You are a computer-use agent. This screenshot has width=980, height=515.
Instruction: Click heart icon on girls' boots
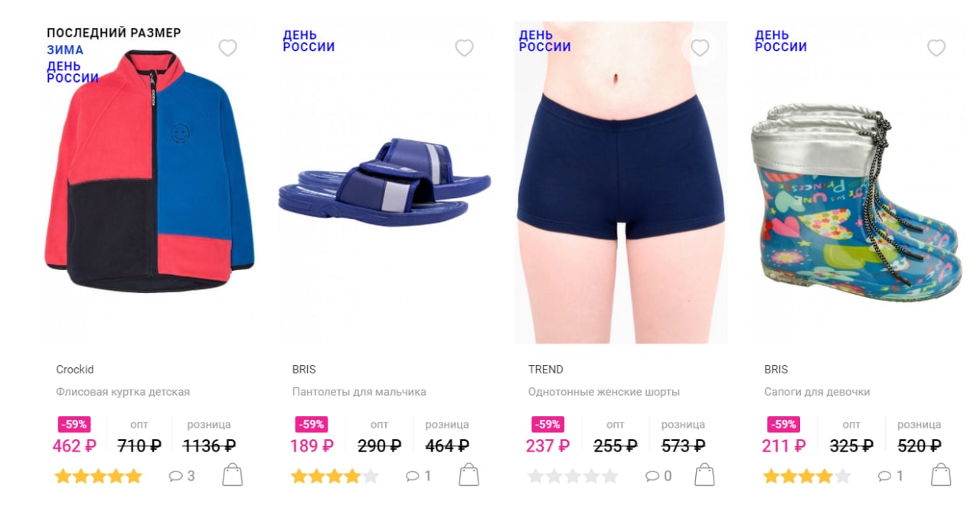point(936,48)
